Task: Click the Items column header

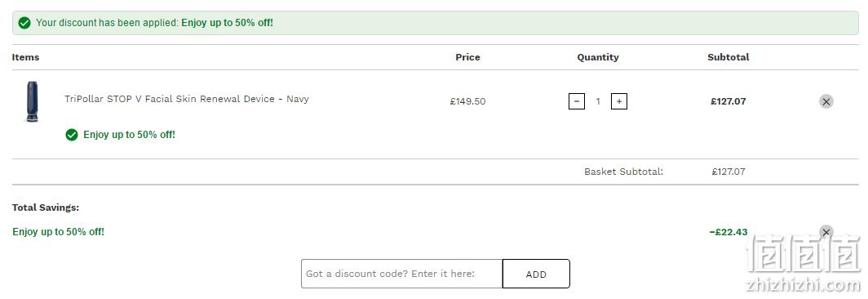Action: pos(25,57)
